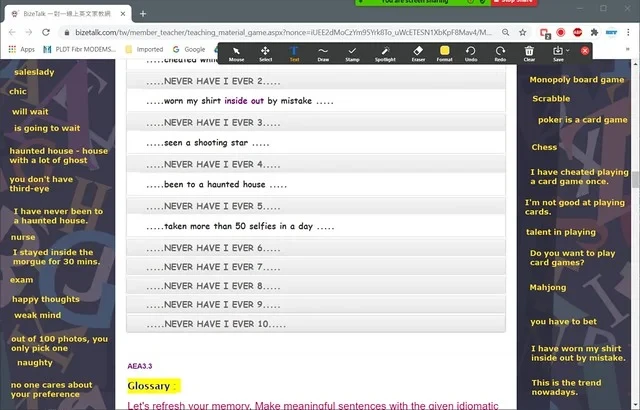Open the Chrome three-dot menu
Screen dimensions: 640x410
pyautogui.click(x=628, y=32)
